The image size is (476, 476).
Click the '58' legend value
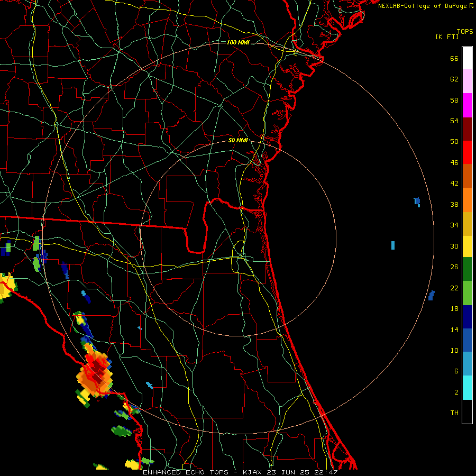(x=454, y=100)
